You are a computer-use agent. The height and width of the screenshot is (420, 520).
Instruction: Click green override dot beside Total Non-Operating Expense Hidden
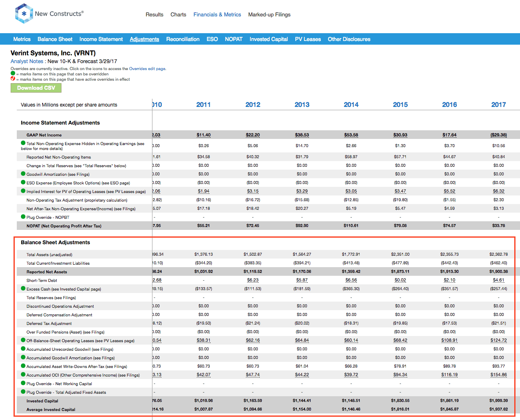pyautogui.click(x=23, y=143)
